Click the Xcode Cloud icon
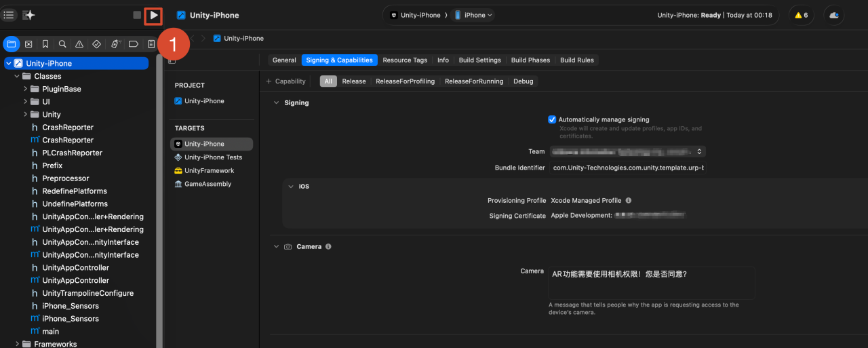The width and height of the screenshot is (868, 348). click(x=834, y=15)
